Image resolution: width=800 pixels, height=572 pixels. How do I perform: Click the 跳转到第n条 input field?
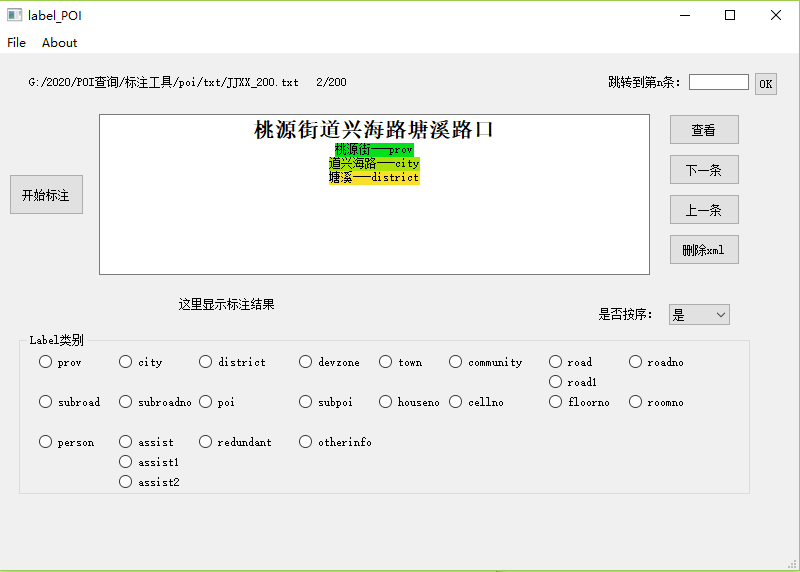pos(718,82)
